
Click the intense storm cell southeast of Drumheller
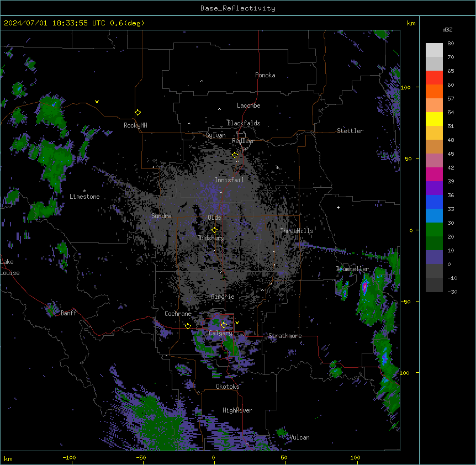[x=365, y=286]
